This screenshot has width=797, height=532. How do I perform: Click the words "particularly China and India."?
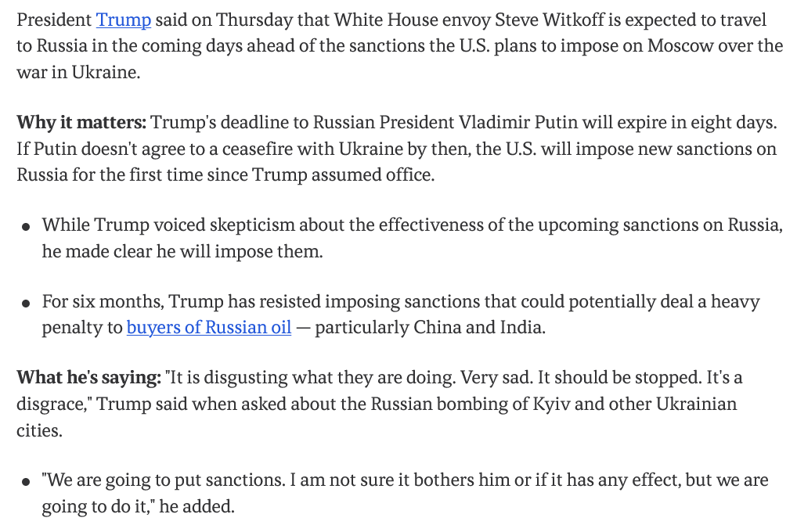click(430, 327)
